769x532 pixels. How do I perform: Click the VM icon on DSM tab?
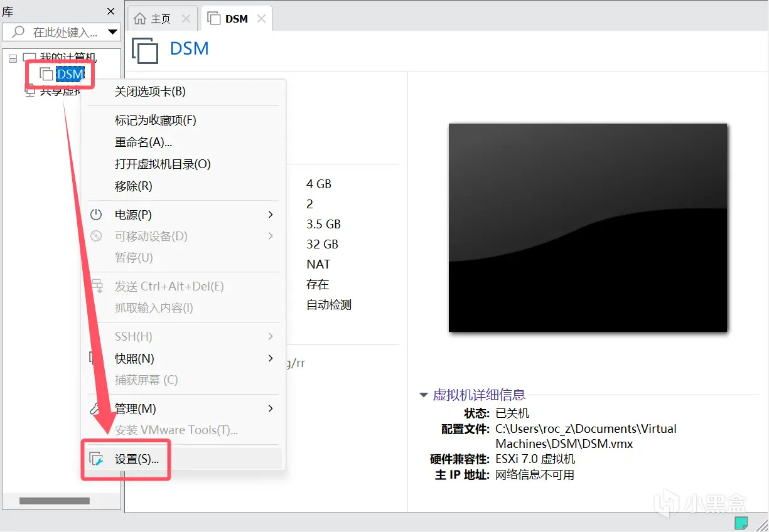[x=214, y=19]
